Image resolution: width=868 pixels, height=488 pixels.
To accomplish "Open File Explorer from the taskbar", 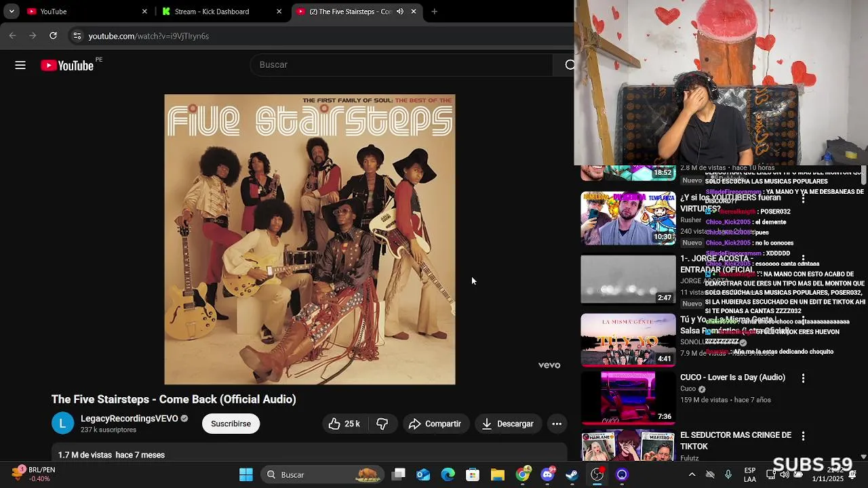I will (x=498, y=474).
